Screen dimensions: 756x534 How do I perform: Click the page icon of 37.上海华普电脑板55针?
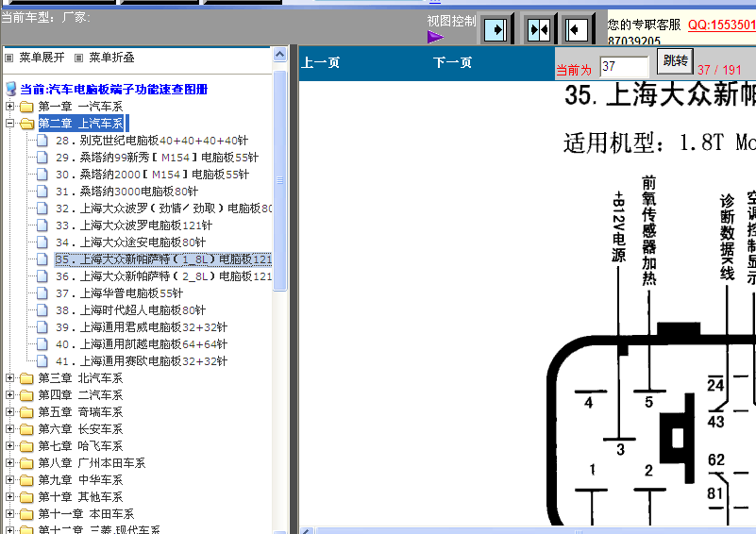point(42,293)
